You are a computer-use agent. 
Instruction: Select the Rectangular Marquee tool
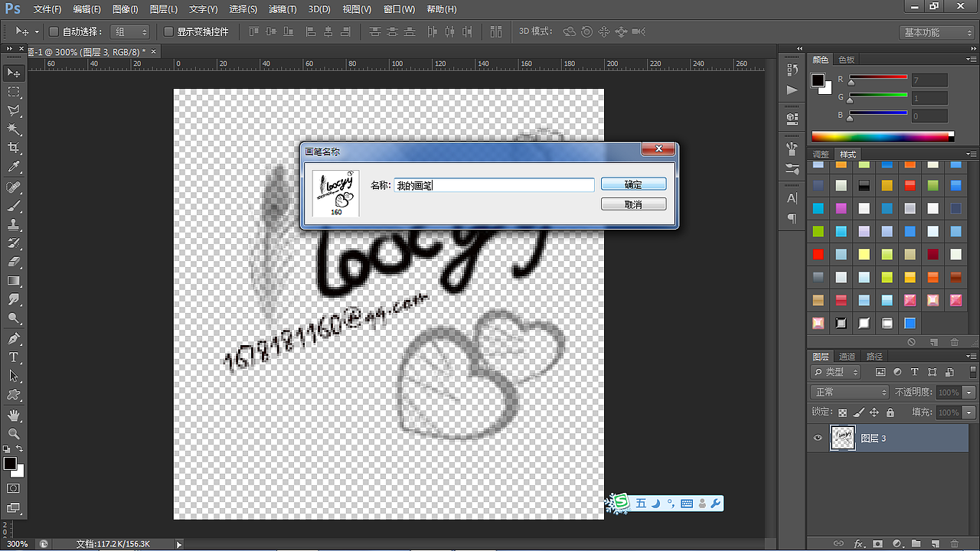(14, 92)
